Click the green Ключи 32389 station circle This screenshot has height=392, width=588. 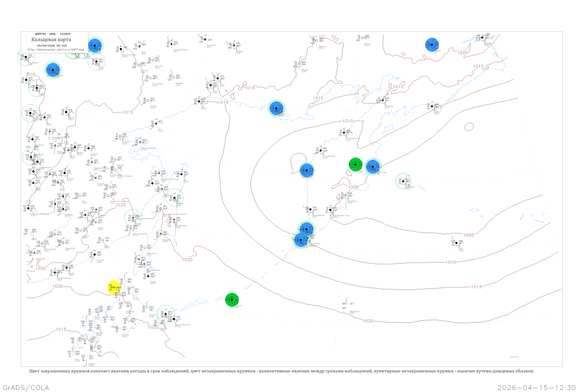click(x=355, y=164)
